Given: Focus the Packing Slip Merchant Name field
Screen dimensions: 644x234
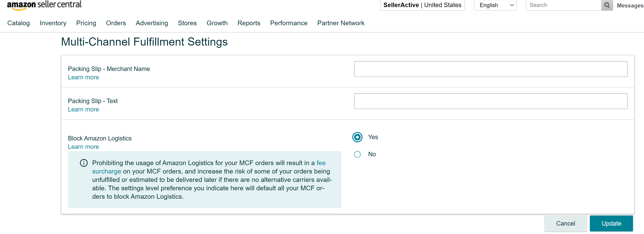Looking at the screenshot, I should coord(490,69).
